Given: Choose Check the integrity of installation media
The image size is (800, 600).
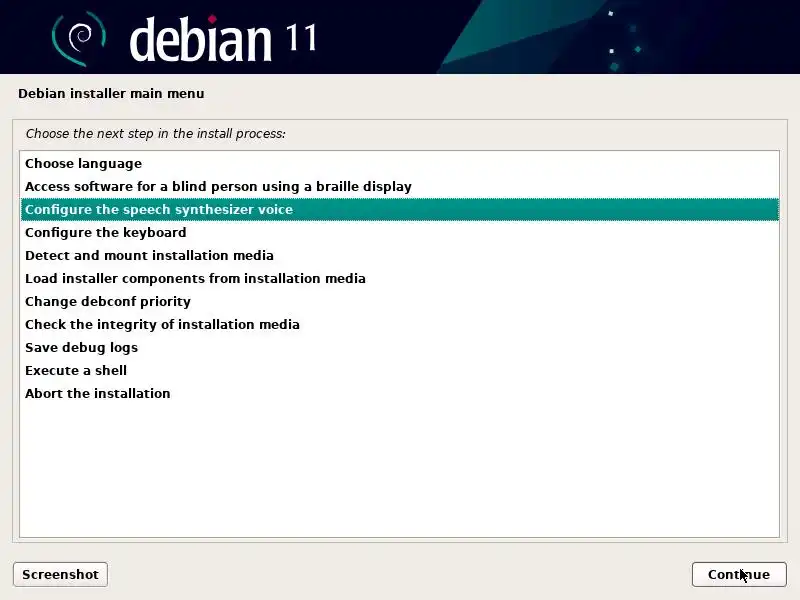Looking at the screenshot, I should (400, 324).
